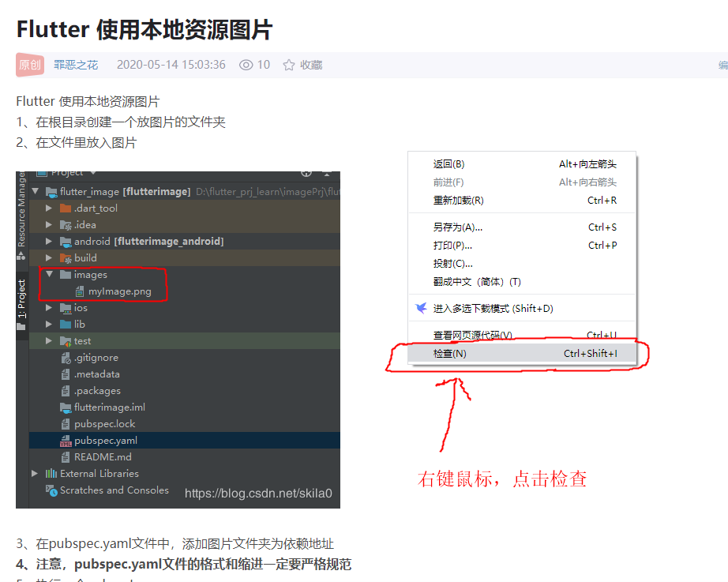Click the 收藏 favorite link
This screenshot has height=582, width=728.
click(x=311, y=65)
